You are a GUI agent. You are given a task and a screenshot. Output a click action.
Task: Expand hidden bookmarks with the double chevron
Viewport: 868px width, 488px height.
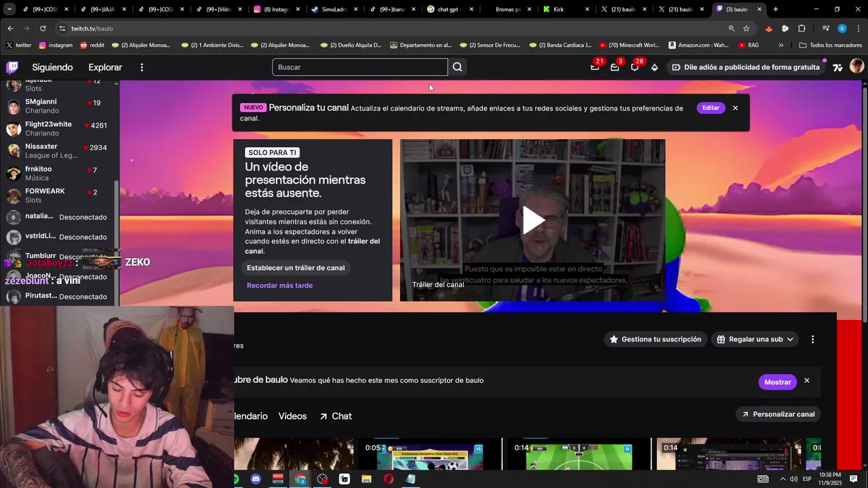click(x=781, y=45)
